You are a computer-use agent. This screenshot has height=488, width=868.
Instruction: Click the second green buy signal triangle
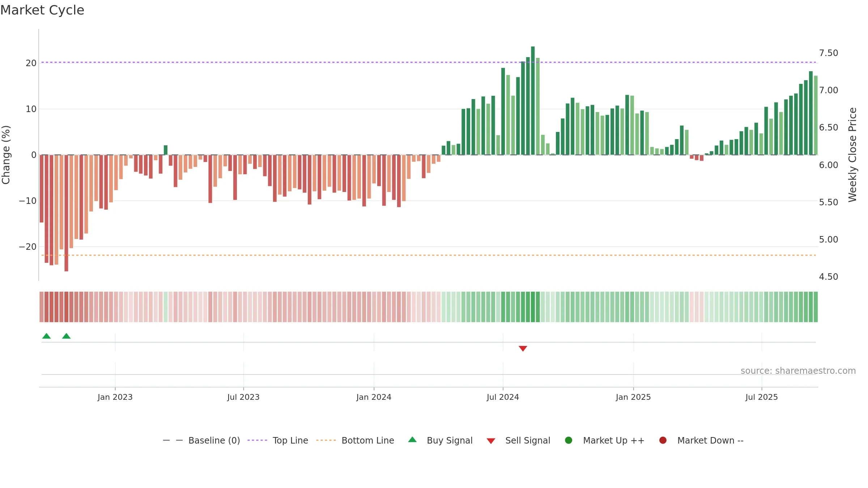click(66, 336)
